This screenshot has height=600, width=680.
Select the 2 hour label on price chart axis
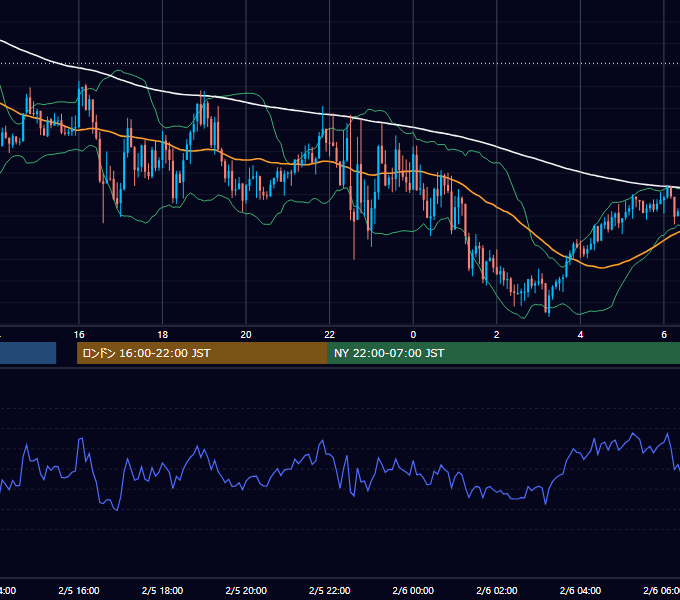click(497, 335)
